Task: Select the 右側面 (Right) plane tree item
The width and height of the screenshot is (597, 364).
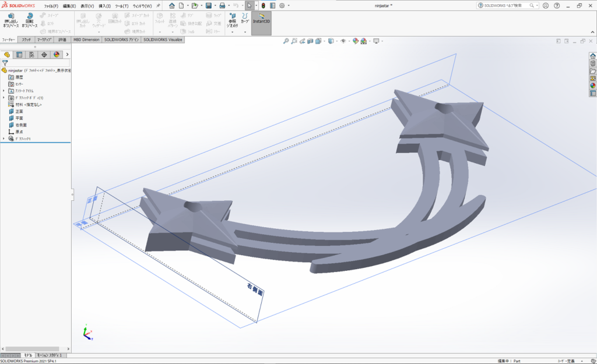Action: pos(17,125)
